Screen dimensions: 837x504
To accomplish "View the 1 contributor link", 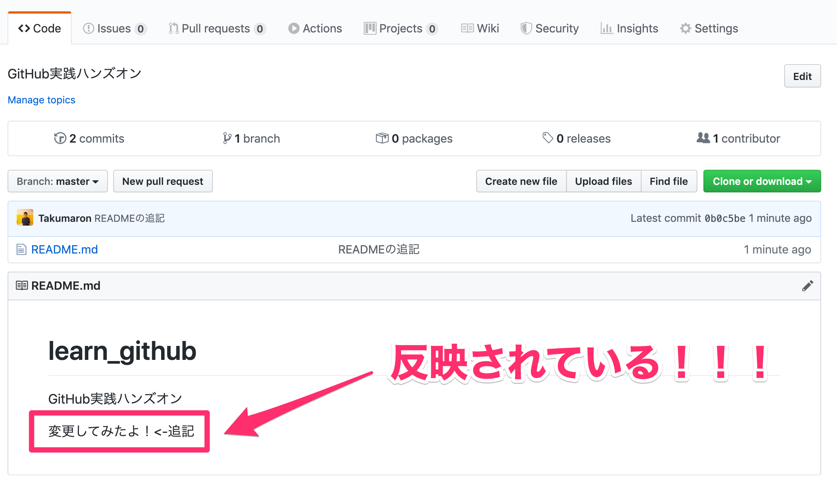I will coord(739,138).
